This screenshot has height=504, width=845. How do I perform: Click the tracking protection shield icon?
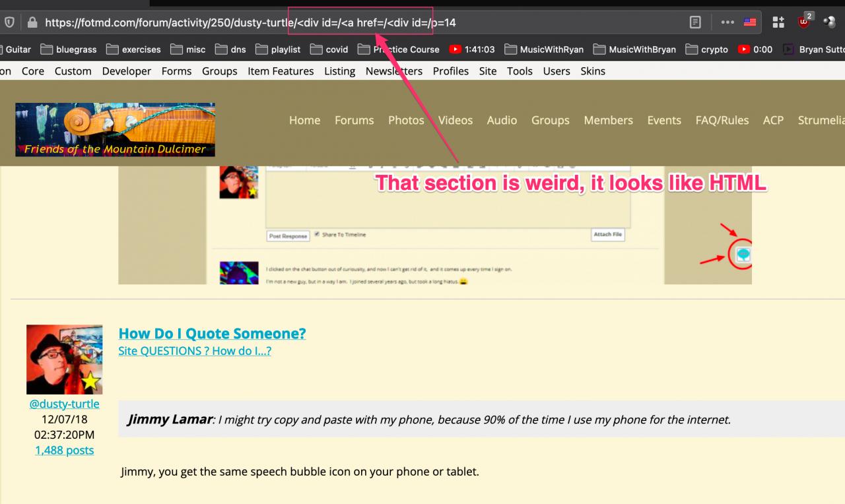(9, 22)
